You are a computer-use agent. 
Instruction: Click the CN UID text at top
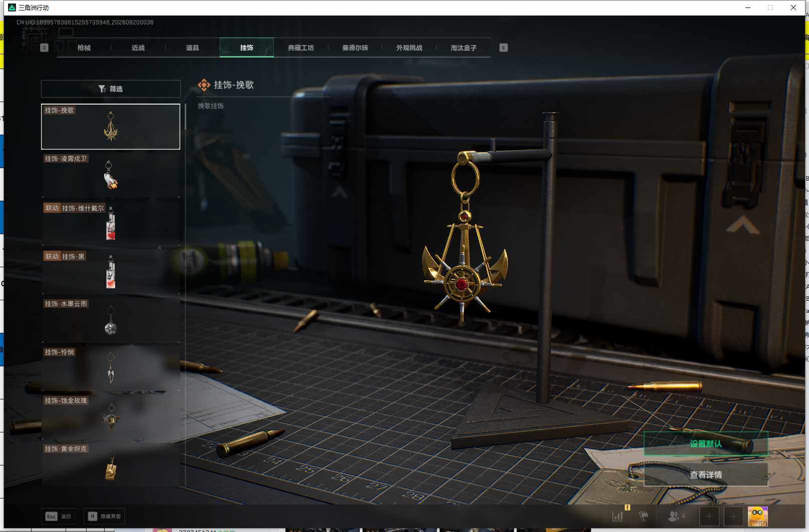(85, 22)
